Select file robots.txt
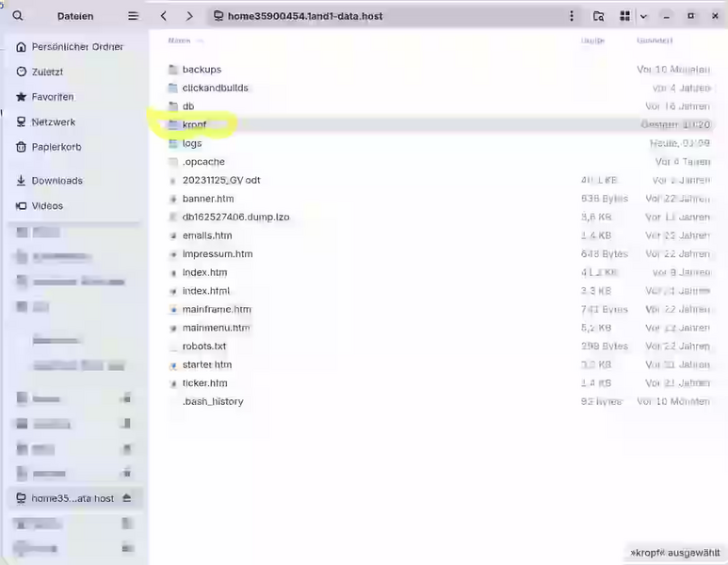The width and height of the screenshot is (728, 565). coord(438,347)
